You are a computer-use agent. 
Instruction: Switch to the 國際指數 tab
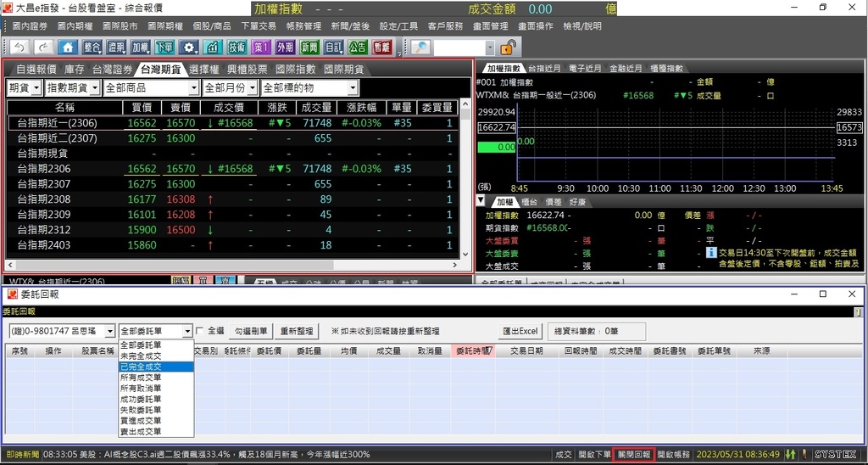tap(296, 70)
